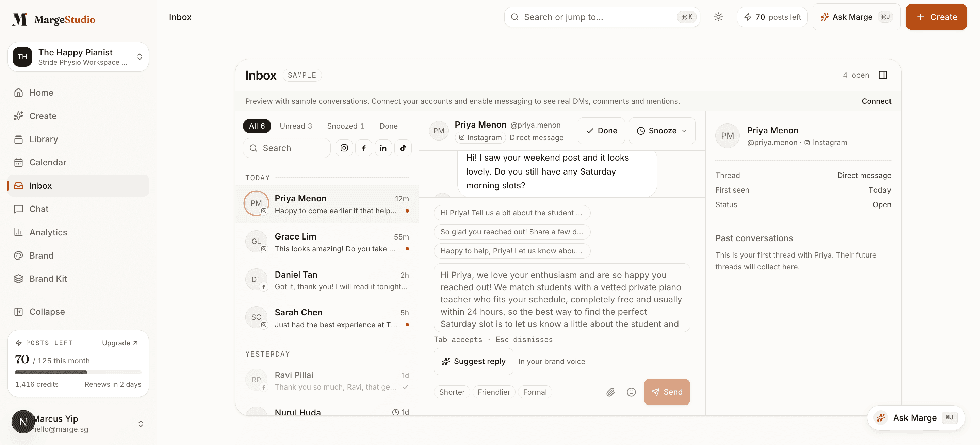Open the Snooze dropdown
The height and width of the screenshot is (445, 980).
click(662, 130)
